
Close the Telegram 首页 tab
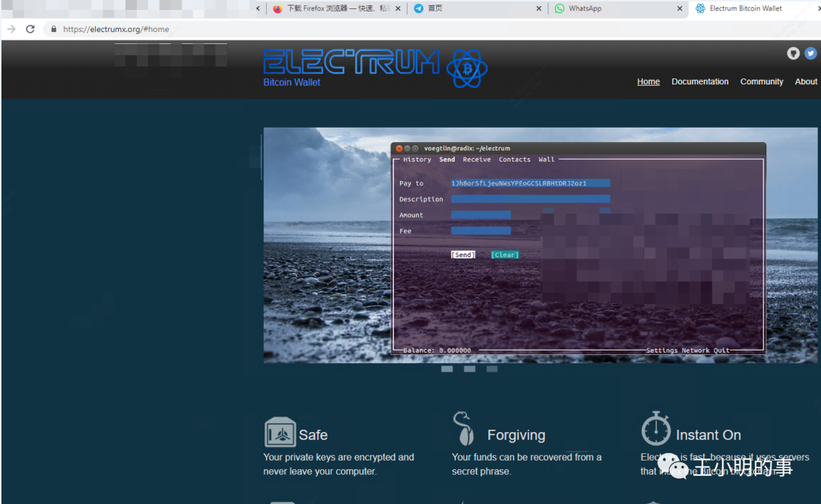[539, 8]
